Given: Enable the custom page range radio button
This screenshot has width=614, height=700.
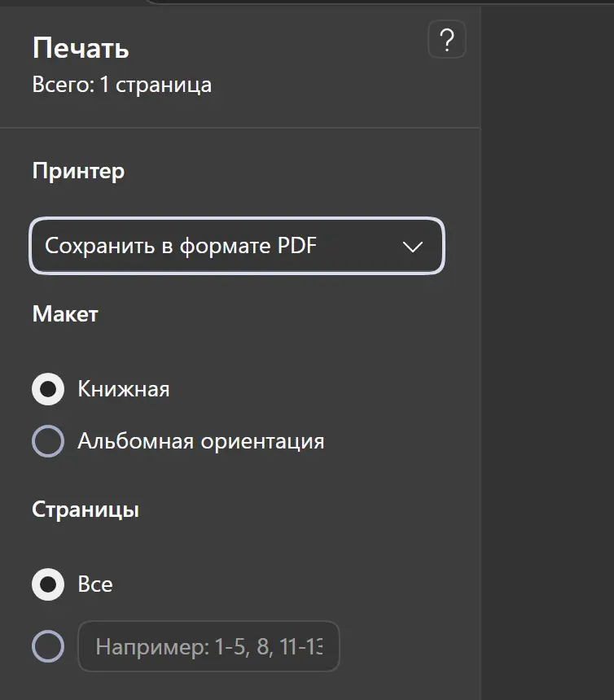Looking at the screenshot, I should point(48,646).
